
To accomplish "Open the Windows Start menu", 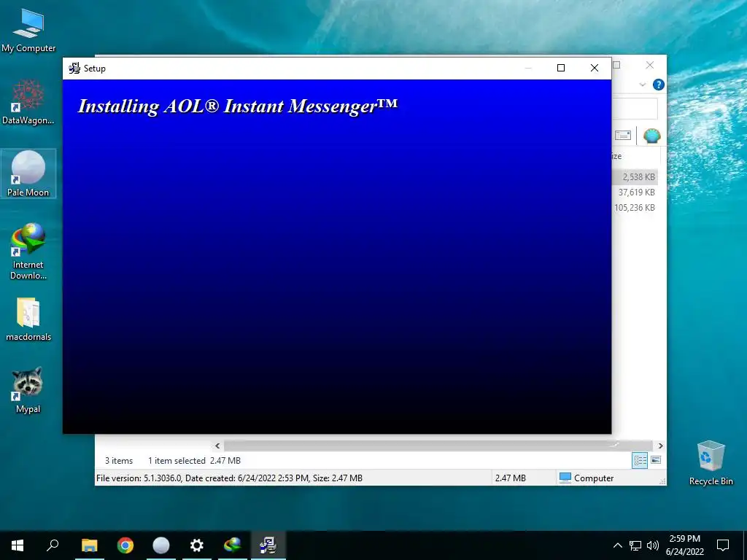I will (18, 545).
